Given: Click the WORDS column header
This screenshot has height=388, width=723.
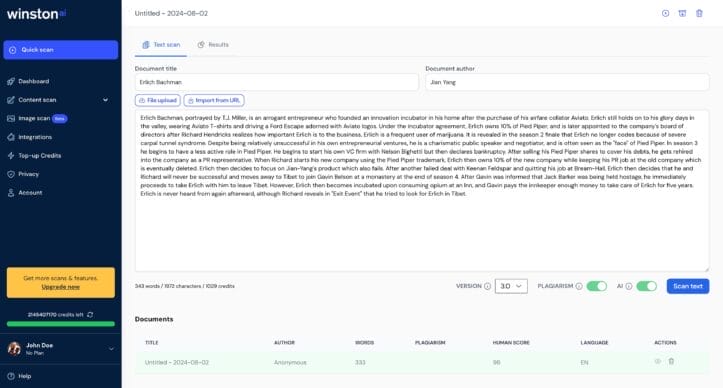Looking at the screenshot, I should [364, 343].
